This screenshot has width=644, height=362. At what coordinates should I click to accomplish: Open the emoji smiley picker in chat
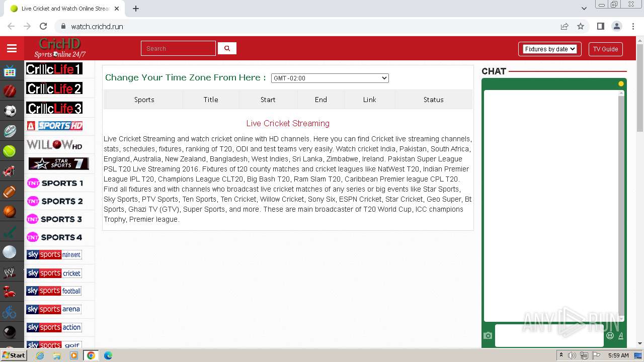coord(610,335)
